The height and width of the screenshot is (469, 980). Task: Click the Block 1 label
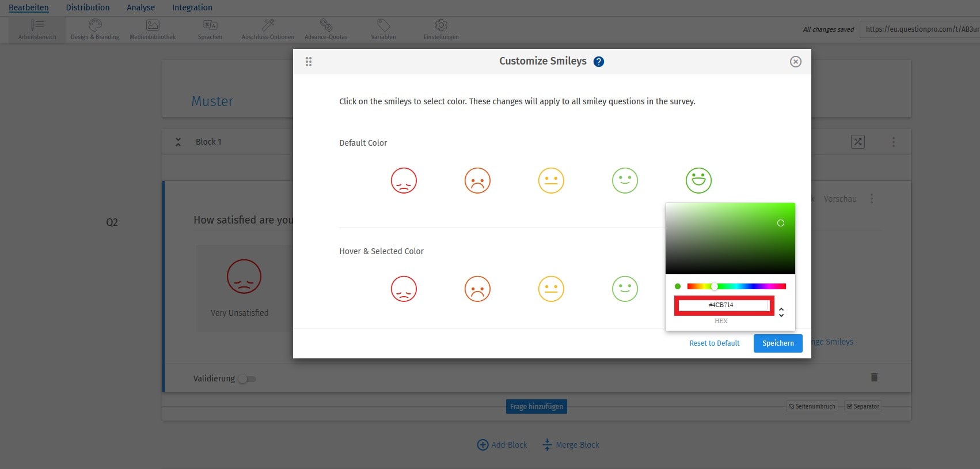[208, 142]
